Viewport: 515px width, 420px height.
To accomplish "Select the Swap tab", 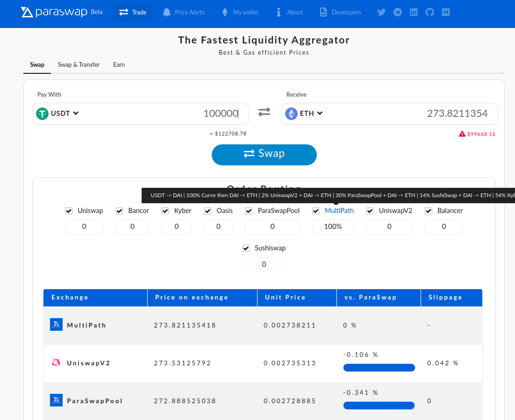I will click(37, 64).
